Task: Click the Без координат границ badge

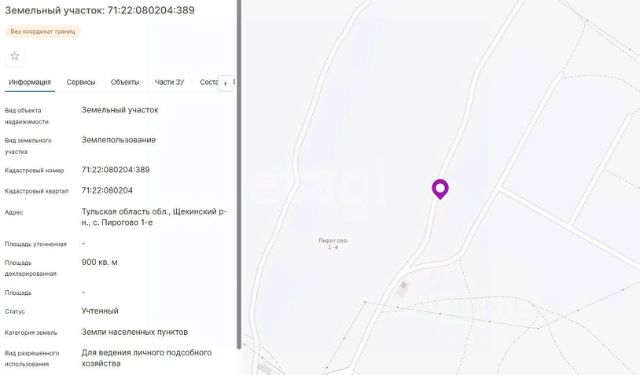Action: click(43, 31)
